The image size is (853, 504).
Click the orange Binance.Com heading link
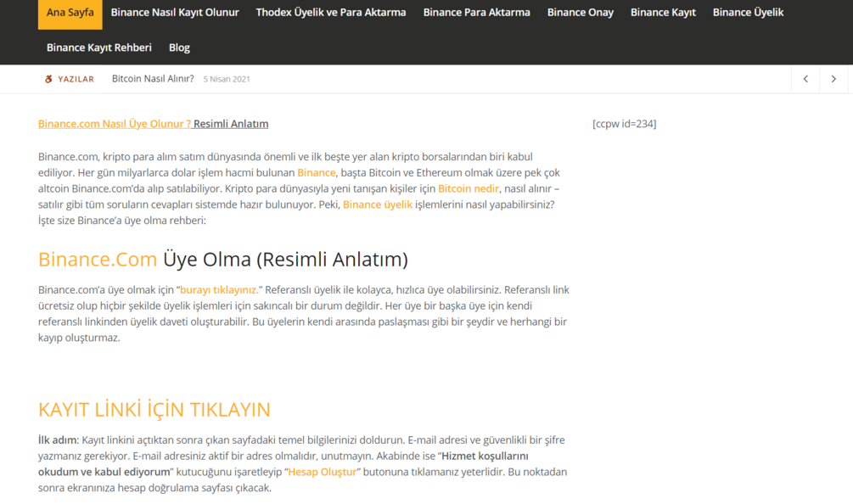[x=98, y=260]
